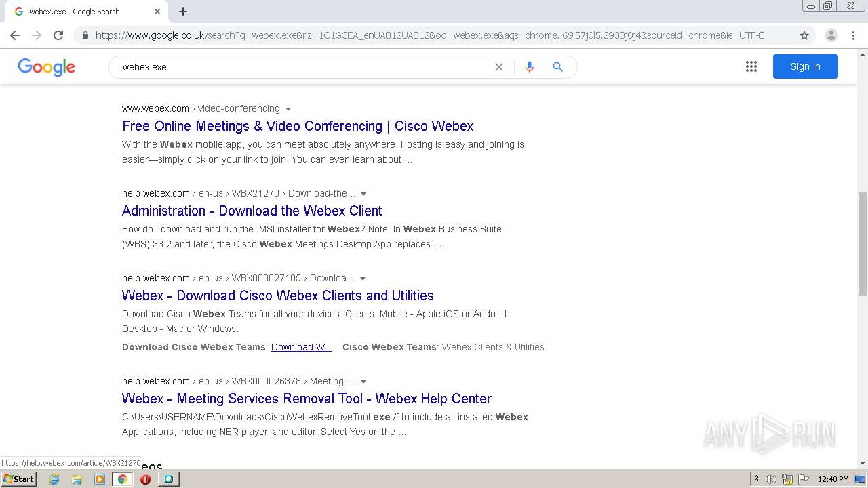Switch to the Chrome taskbar button
The height and width of the screenshot is (488, 868).
pyautogui.click(x=122, y=479)
